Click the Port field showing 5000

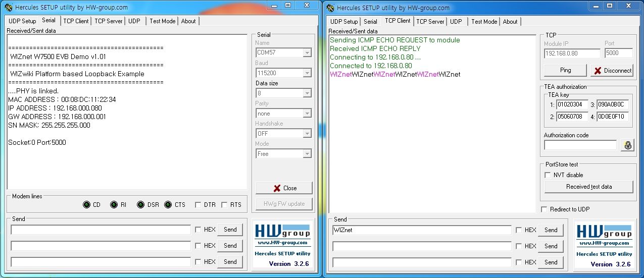pyautogui.click(x=619, y=53)
